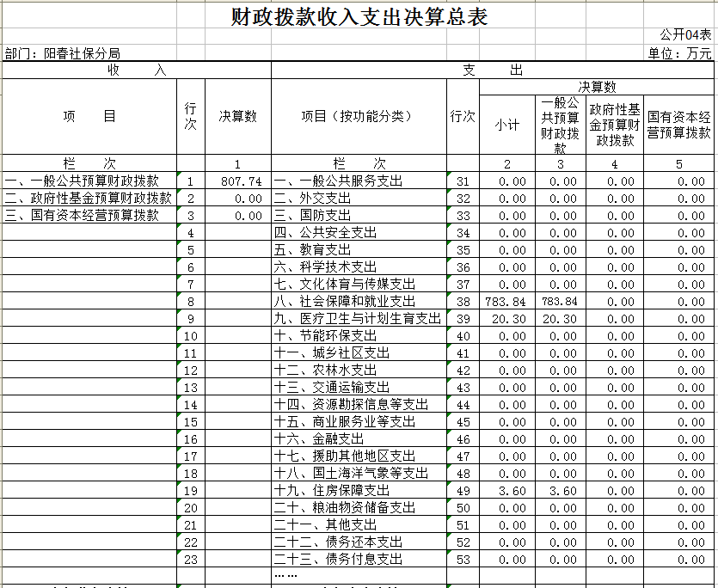The width and height of the screenshot is (718, 588).
Task: Click the 单位：万元 cell
Action: pos(679,53)
